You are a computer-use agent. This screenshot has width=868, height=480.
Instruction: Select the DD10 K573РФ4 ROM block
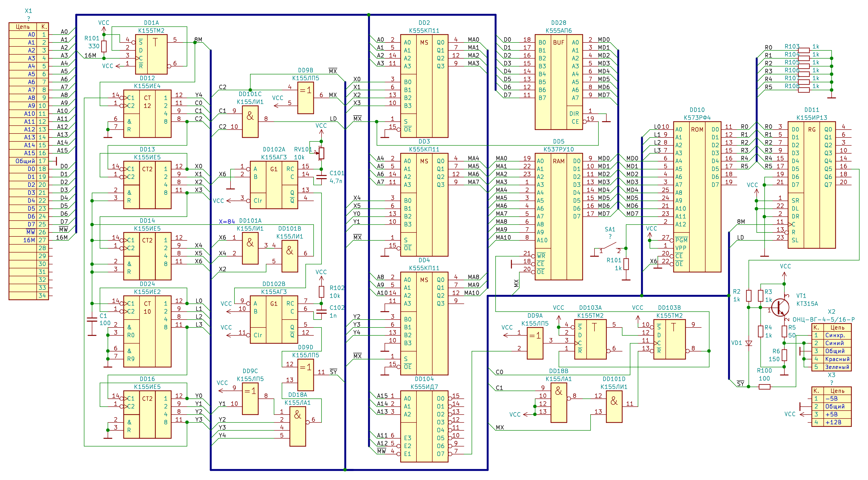tap(697, 197)
